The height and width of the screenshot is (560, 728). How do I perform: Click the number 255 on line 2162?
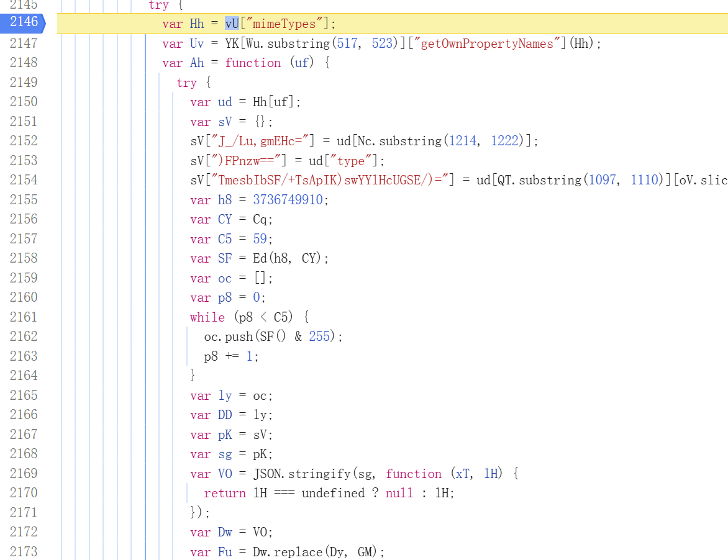point(319,336)
